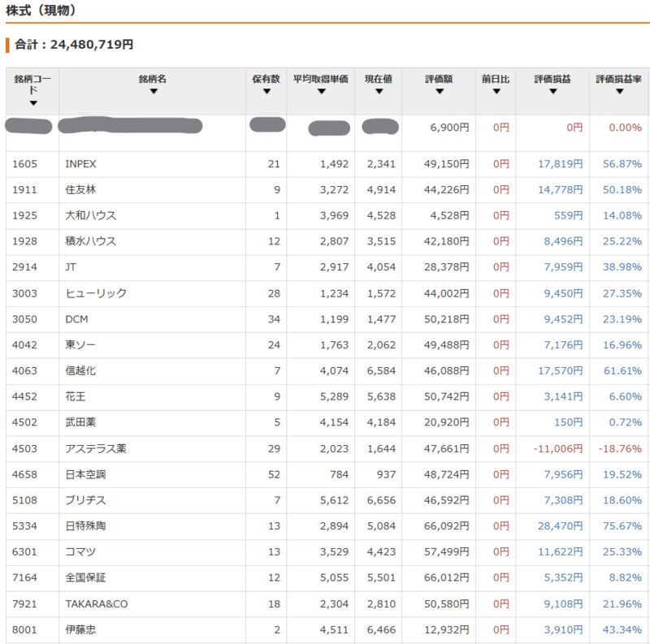650x644 pixels.
Task: Click the 合計 24,480,719円 total
Action: tap(74, 45)
